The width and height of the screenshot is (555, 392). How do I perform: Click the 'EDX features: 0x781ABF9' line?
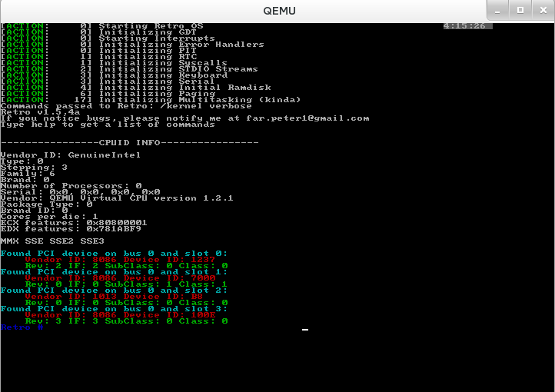[71, 229]
